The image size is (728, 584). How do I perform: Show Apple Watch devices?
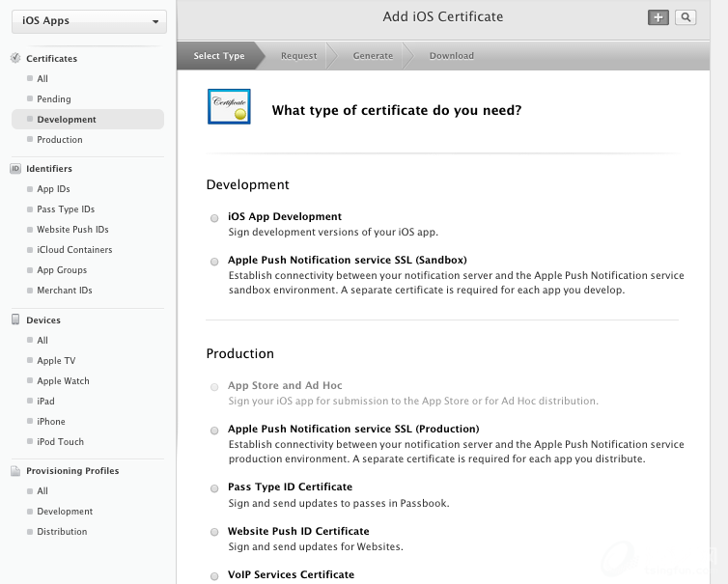63,381
